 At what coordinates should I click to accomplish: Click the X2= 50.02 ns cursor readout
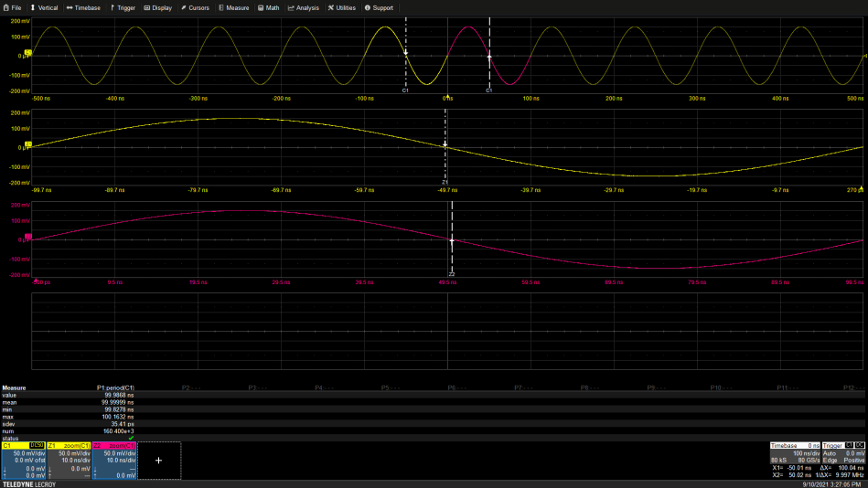[x=791, y=475]
